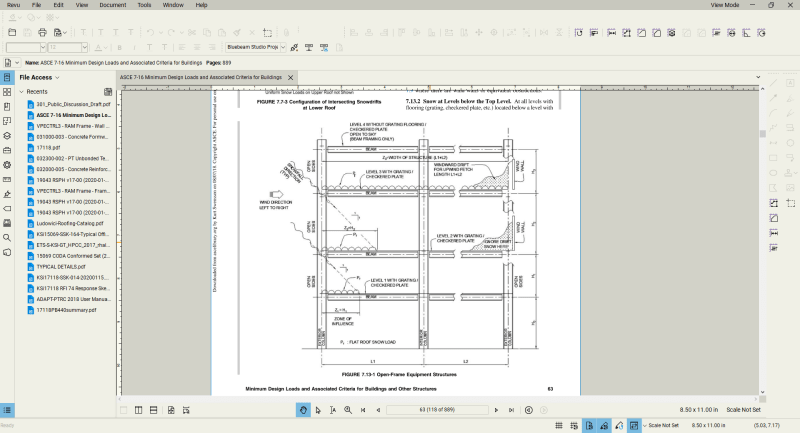The height and width of the screenshot is (433, 800).
Task: Open the Bluebeam Studio Projects dropdown
Action: tap(283, 47)
